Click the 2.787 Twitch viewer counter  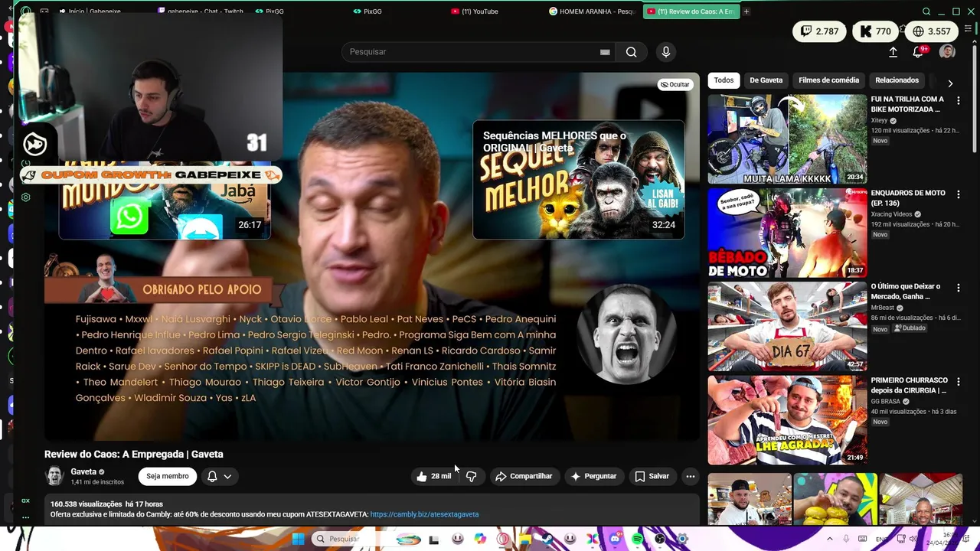pos(819,31)
